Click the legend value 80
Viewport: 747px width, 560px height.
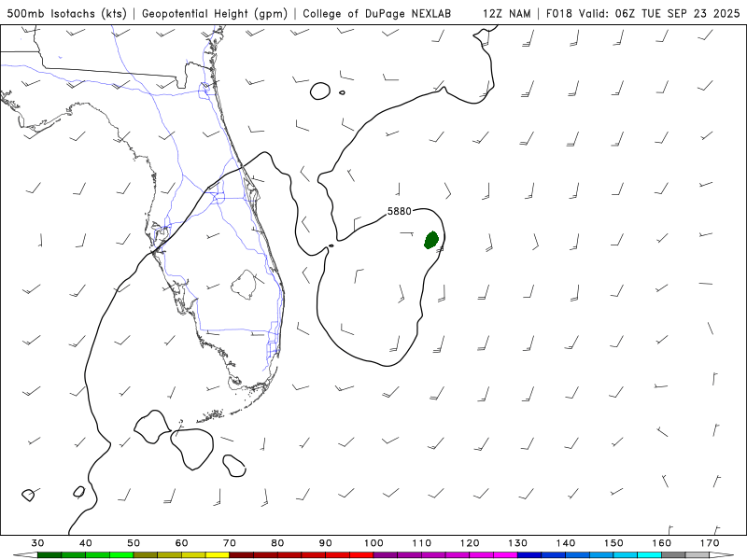[x=277, y=543]
